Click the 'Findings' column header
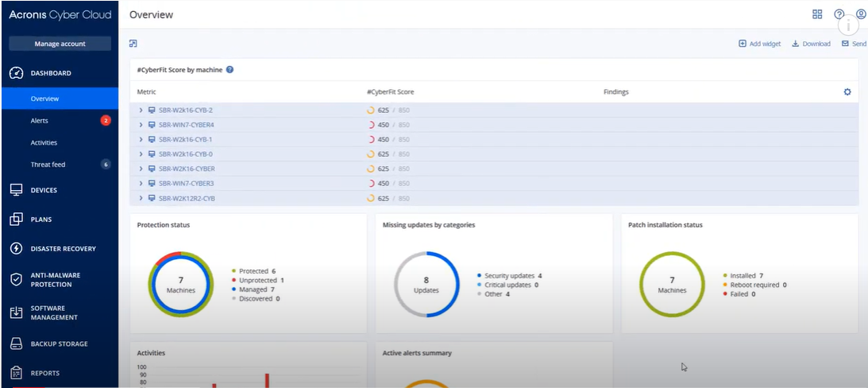 pos(616,92)
